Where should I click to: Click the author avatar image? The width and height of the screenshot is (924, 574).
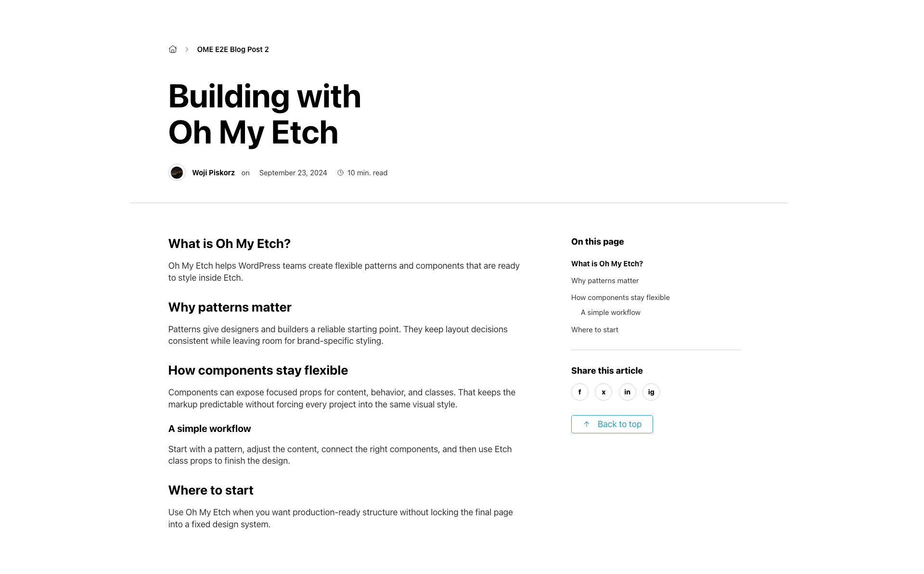coord(177,172)
